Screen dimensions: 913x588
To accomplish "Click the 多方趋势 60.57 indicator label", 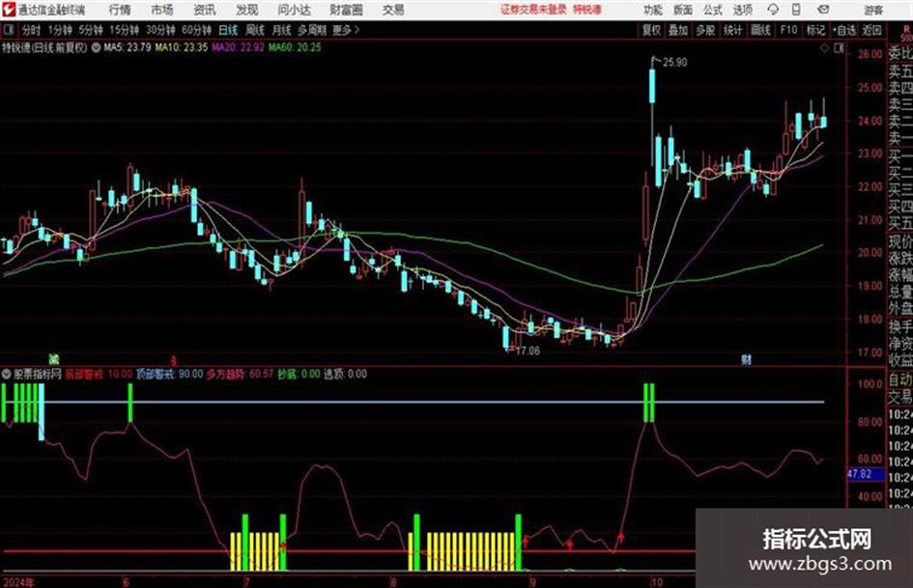I will pyautogui.click(x=240, y=374).
